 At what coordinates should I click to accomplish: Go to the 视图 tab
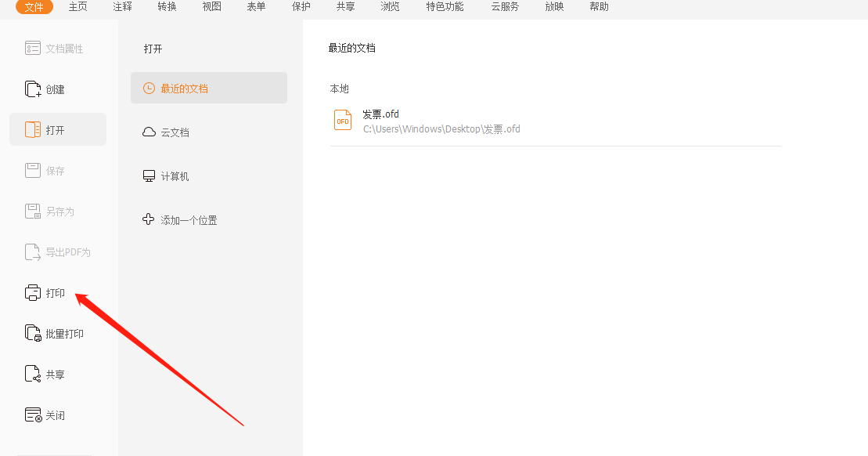click(211, 7)
